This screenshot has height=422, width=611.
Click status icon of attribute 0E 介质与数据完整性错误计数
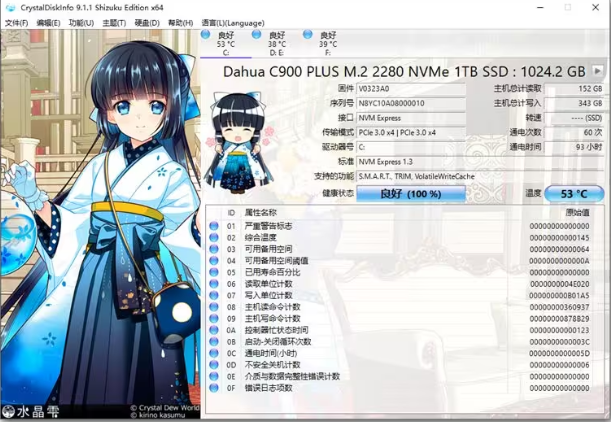[214, 376]
